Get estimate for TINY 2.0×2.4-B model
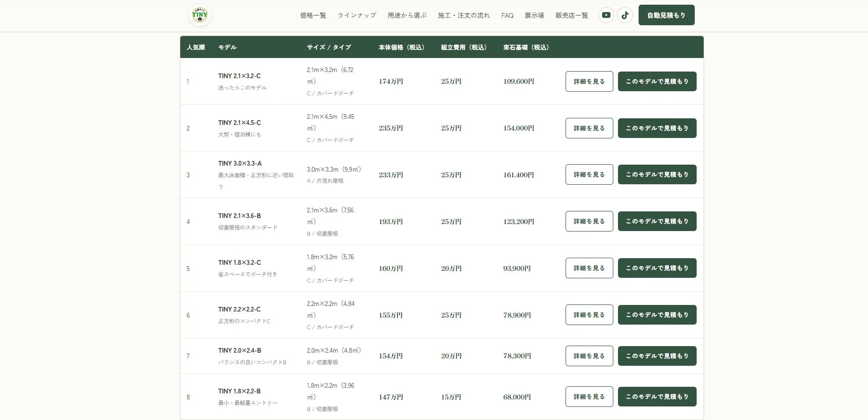The image size is (868, 420). [657, 356]
